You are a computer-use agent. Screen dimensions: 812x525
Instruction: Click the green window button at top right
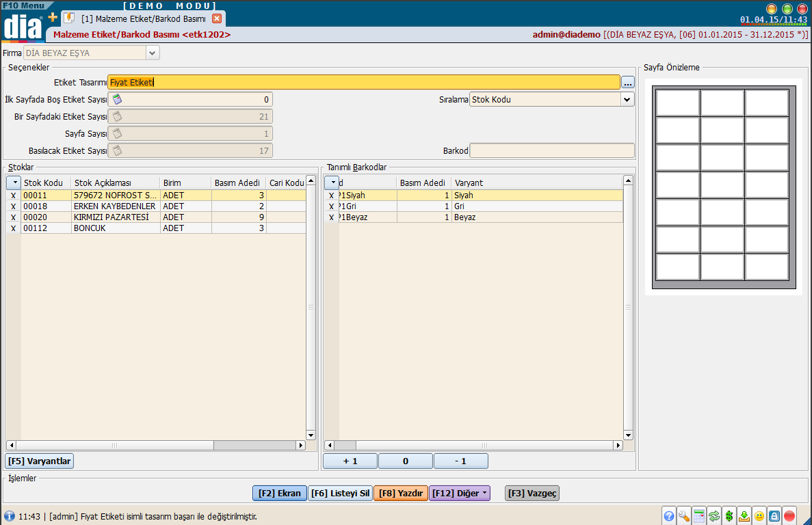pos(787,9)
